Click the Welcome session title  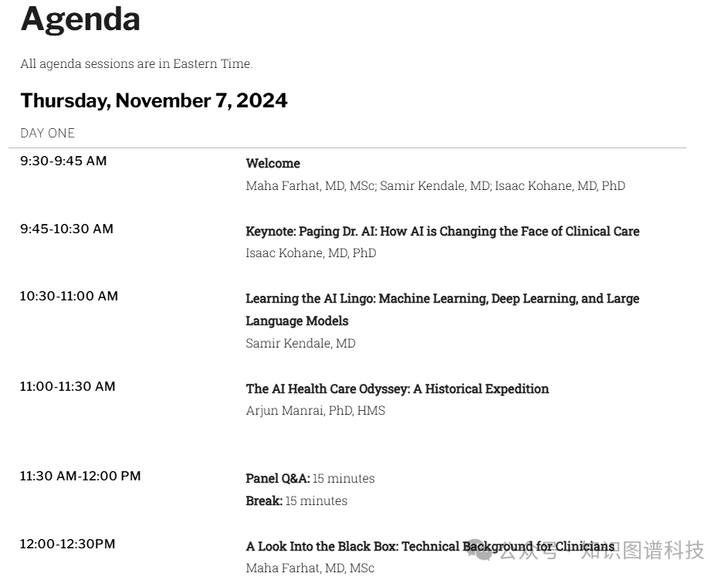pos(273,164)
